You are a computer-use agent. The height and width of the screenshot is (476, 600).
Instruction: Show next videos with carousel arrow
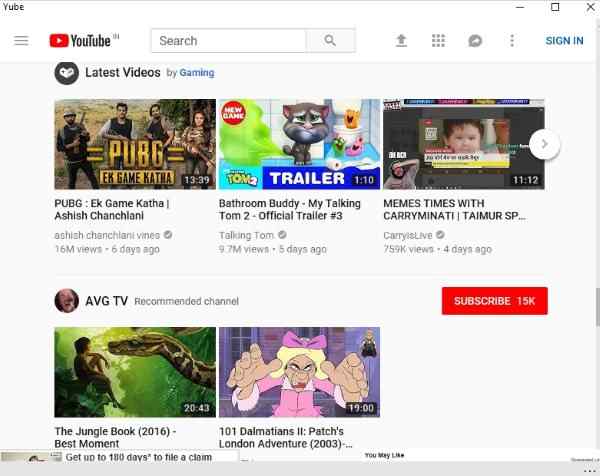pos(545,144)
